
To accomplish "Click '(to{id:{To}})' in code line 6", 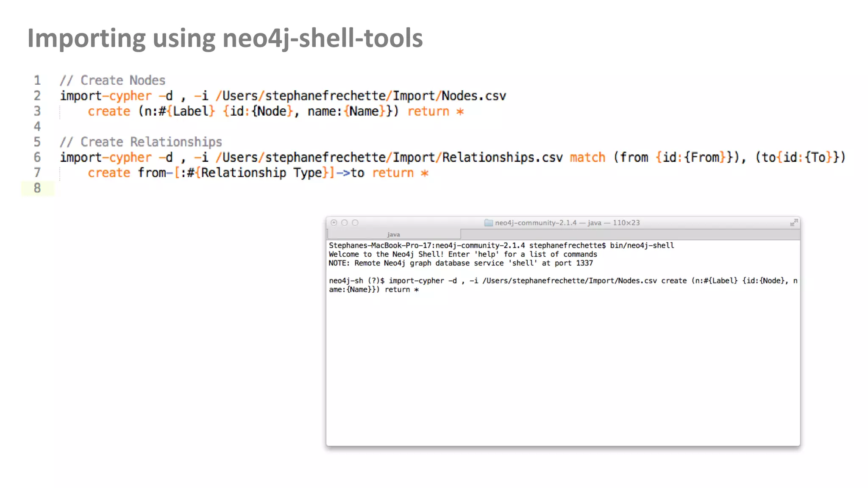I will coord(800,158).
